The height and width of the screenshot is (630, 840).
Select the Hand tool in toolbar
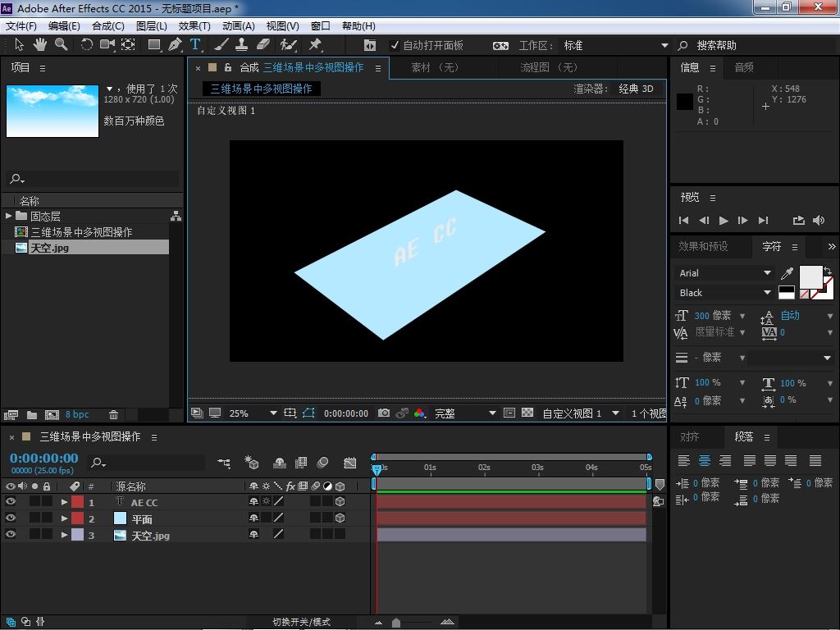[x=41, y=45]
